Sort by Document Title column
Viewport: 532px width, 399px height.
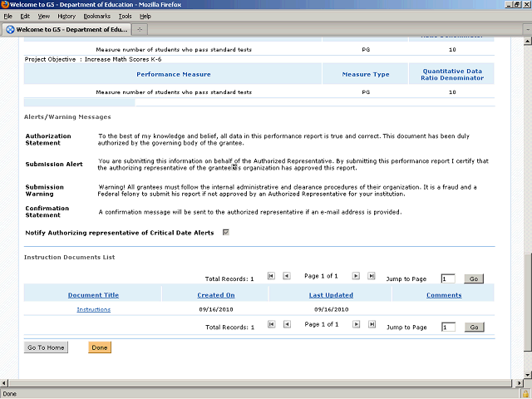point(93,295)
